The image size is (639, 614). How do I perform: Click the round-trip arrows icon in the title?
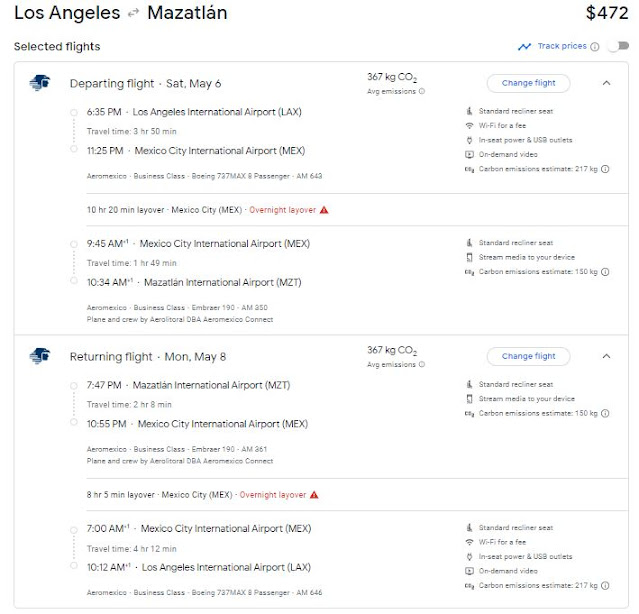tap(130, 15)
